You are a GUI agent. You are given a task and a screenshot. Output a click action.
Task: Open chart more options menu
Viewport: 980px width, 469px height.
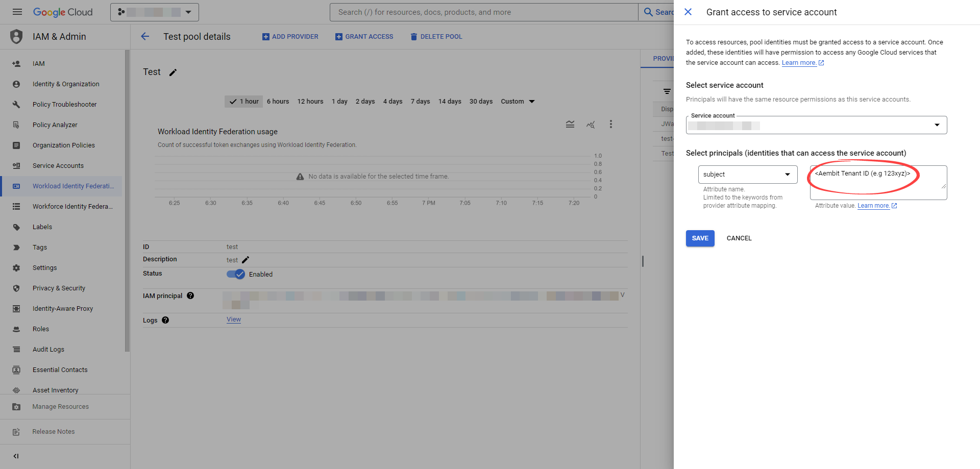point(610,124)
